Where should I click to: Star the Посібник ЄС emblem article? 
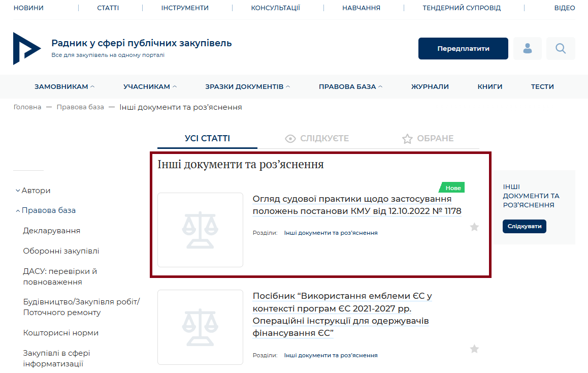474,349
